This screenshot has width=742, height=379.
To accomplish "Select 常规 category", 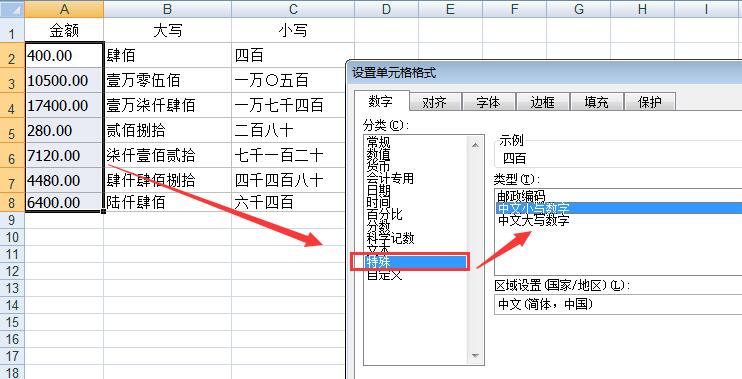I will (379, 142).
